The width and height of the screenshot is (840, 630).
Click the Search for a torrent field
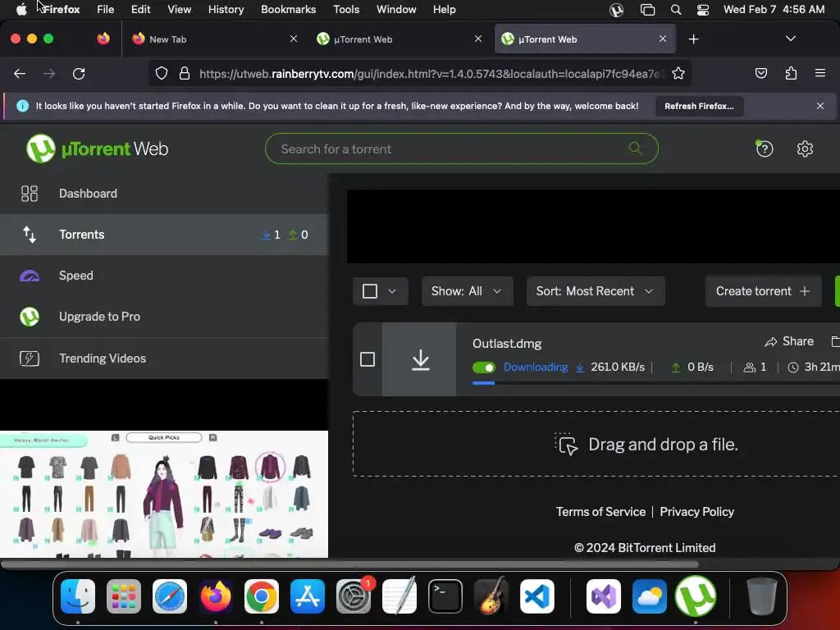click(461, 148)
